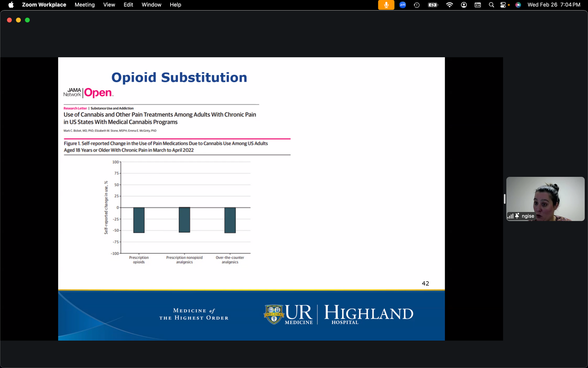The image size is (588, 368).
Task: Click the orange microphone indicator in menu bar
Action: [x=386, y=5]
